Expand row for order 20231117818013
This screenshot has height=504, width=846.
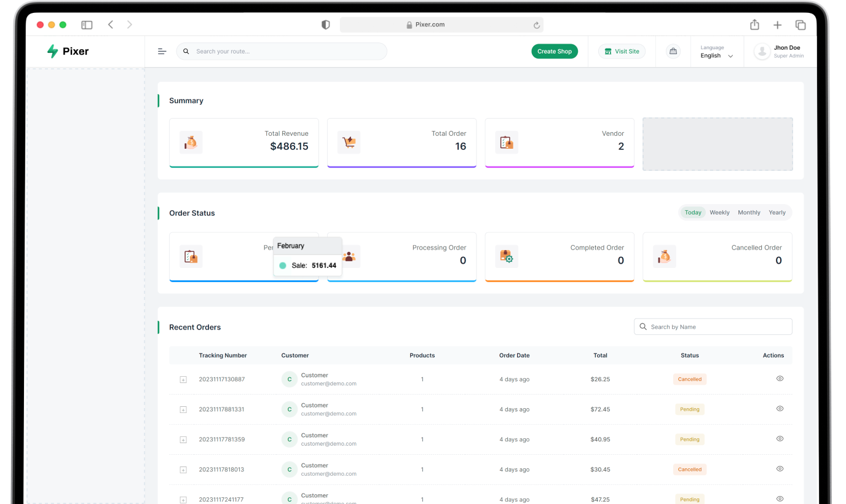coord(183,470)
